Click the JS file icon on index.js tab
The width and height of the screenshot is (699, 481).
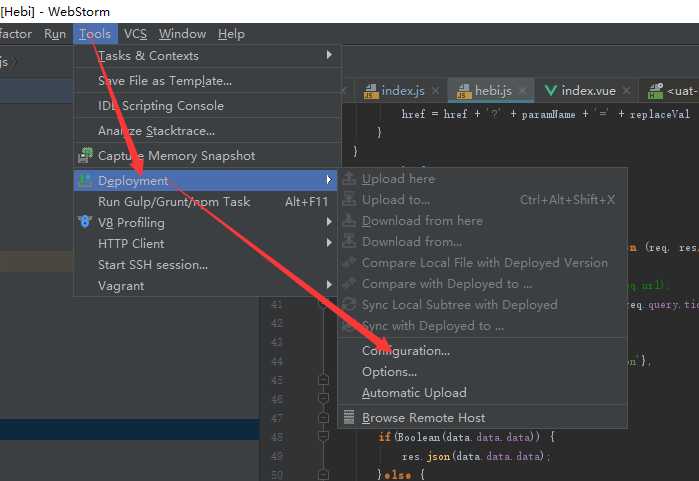coord(371,91)
